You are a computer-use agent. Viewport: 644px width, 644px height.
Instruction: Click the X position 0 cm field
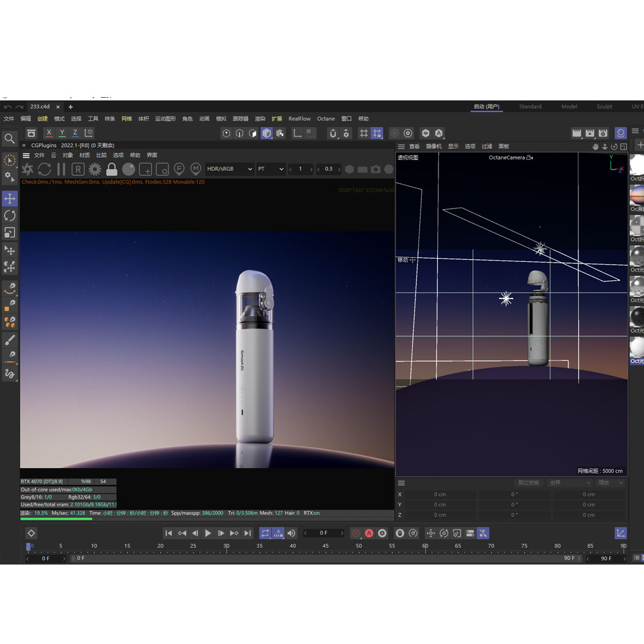(x=440, y=495)
